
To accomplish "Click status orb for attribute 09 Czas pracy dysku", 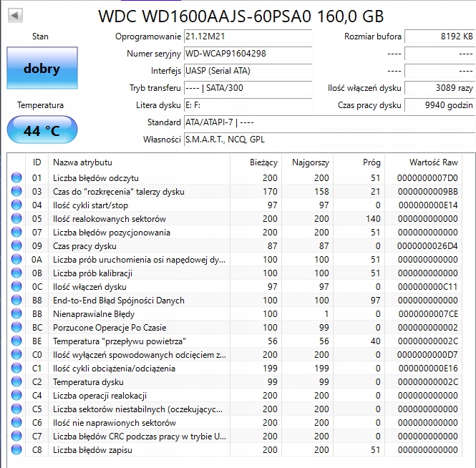I will click(x=16, y=246).
